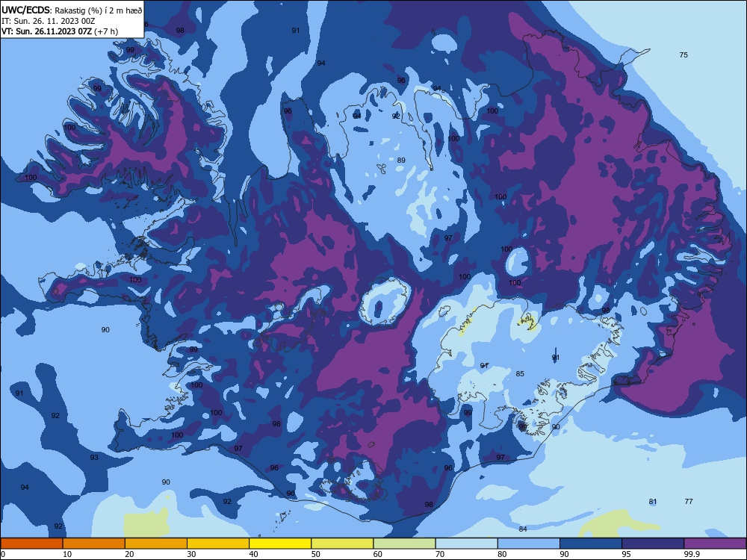Click the 'UWC/ECDS: Rakastig (%) í 2 m hæð' title
This screenshot has height=560, width=747.
point(72,10)
